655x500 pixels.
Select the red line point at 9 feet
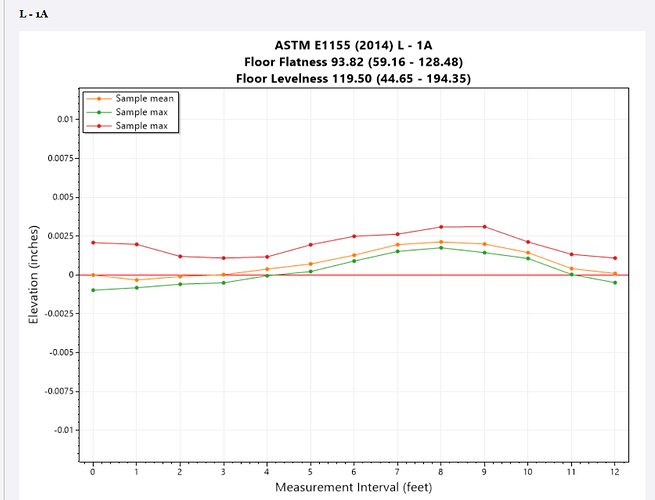485,227
